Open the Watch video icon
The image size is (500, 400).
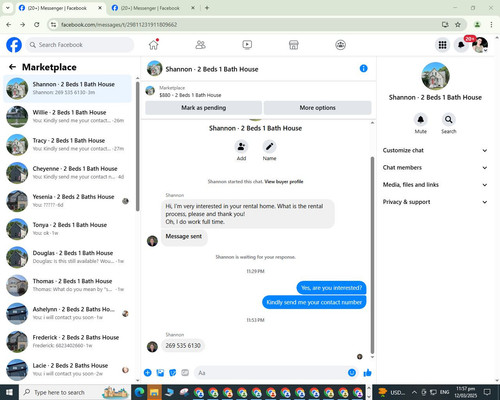point(247,45)
